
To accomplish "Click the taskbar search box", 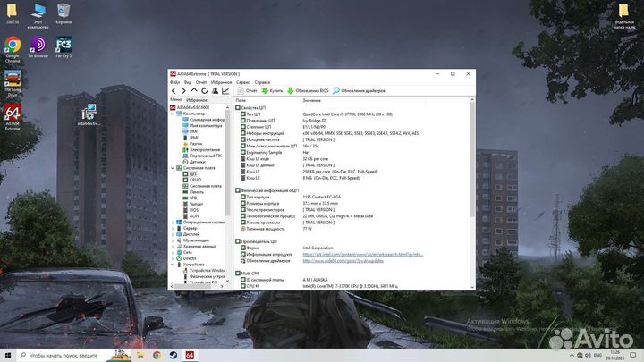I will pos(74,355).
